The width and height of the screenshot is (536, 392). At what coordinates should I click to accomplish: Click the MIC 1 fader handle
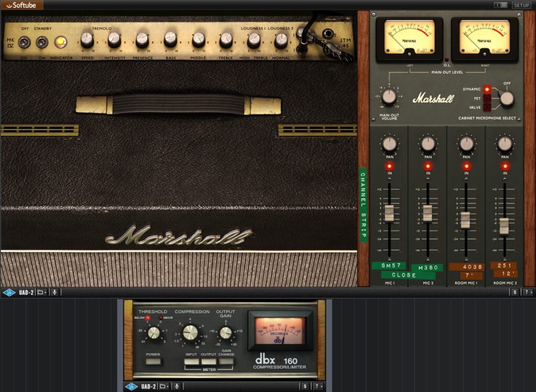point(389,213)
